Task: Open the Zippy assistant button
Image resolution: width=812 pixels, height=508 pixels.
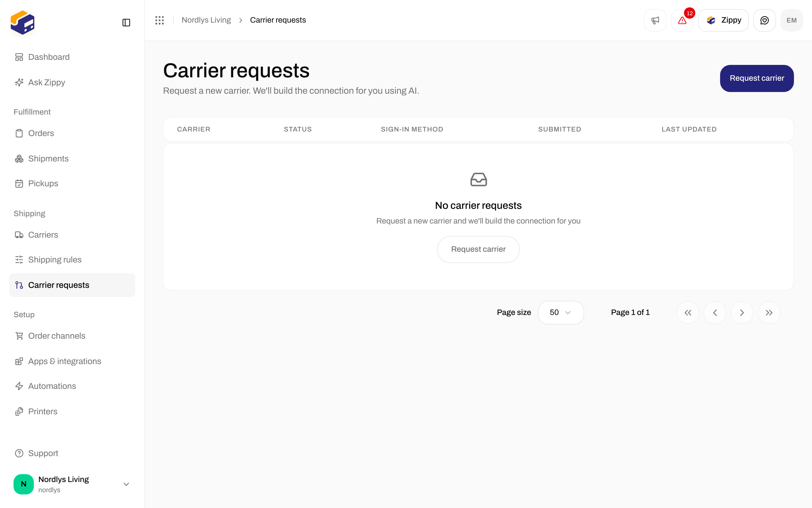Action: [723, 20]
